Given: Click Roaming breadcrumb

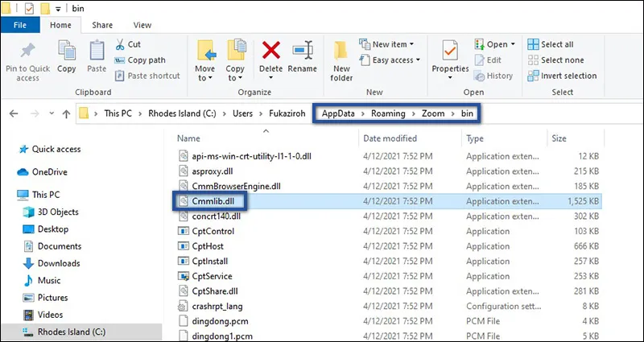Looking at the screenshot, I should point(388,113).
